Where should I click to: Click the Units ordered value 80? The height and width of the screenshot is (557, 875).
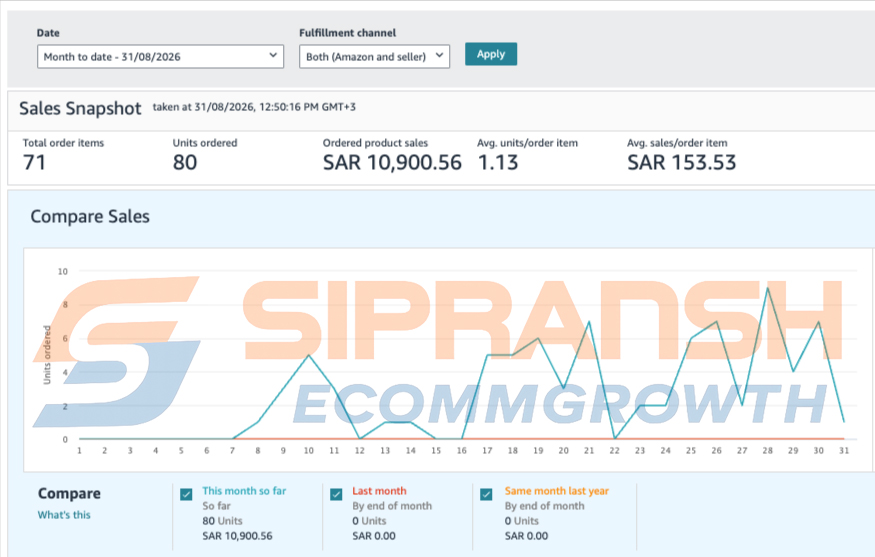point(185,162)
